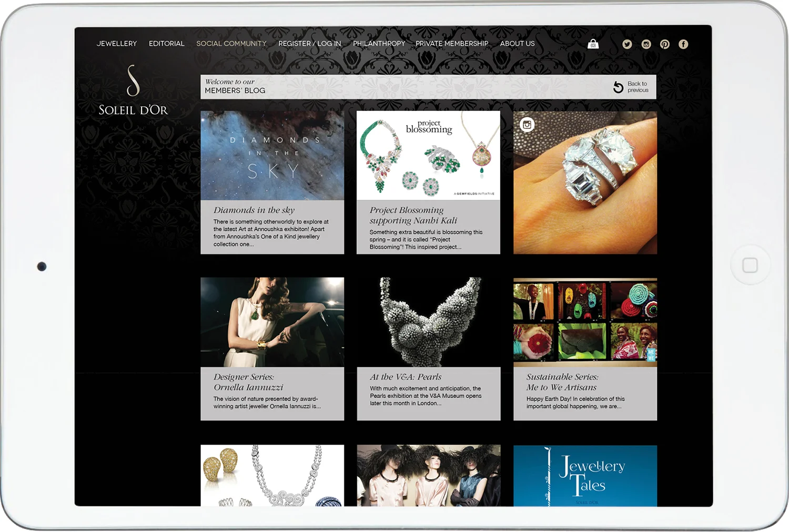Open the Philanthropy page
Viewport: 789px width, 532px height.
[379, 43]
